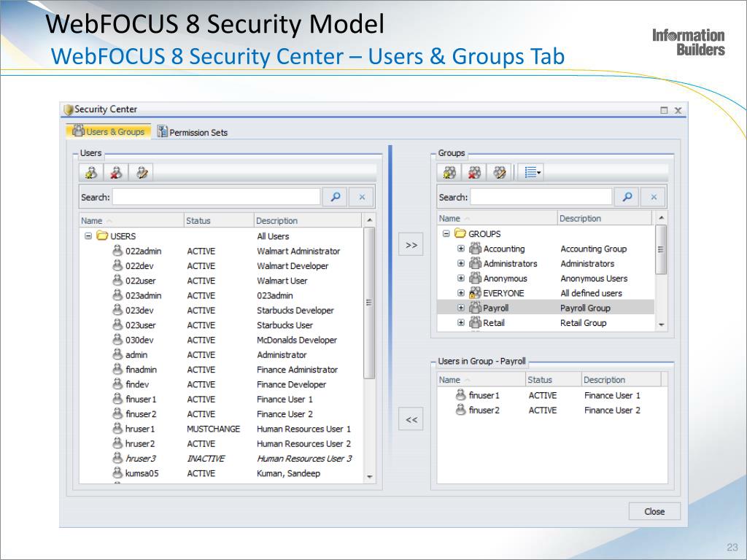The image size is (747, 560).
Task: Switch to the Users & Groups tab
Action: click(109, 131)
